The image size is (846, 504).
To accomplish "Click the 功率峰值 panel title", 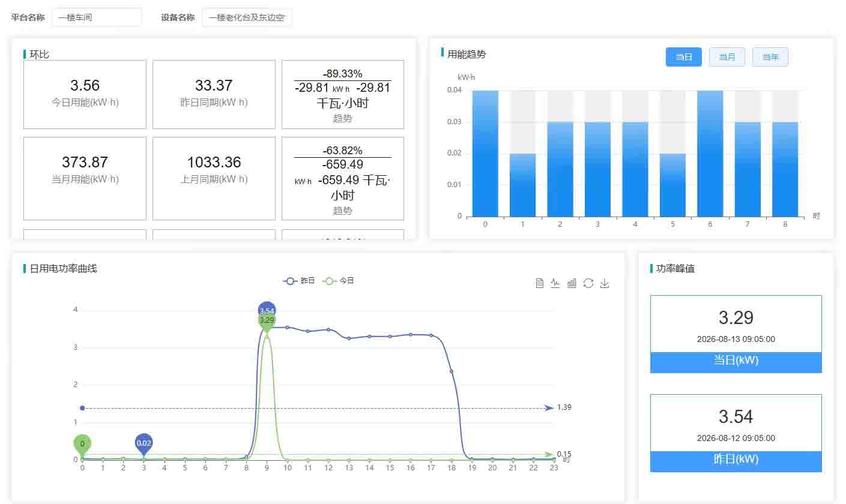I will click(x=675, y=268).
